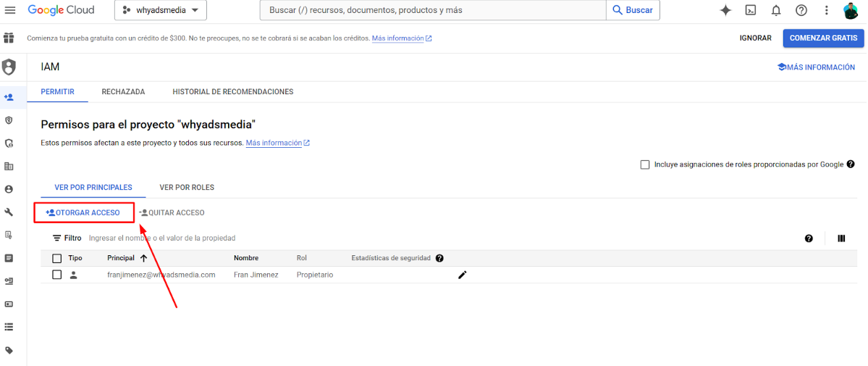Open the user account avatar menu
This screenshot has height=366, width=868.
click(x=851, y=10)
